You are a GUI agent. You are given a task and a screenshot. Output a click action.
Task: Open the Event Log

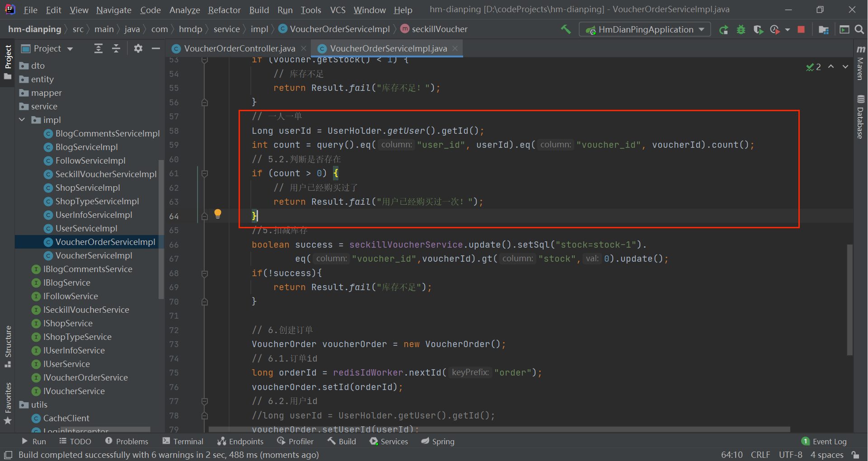click(824, 442)
